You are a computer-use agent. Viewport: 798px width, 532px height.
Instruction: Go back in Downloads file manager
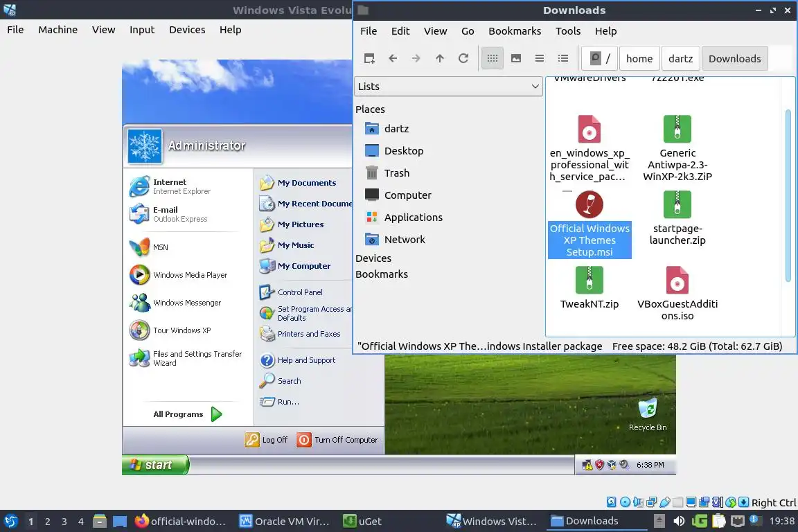pyautogui.click(x=392, y=59)
